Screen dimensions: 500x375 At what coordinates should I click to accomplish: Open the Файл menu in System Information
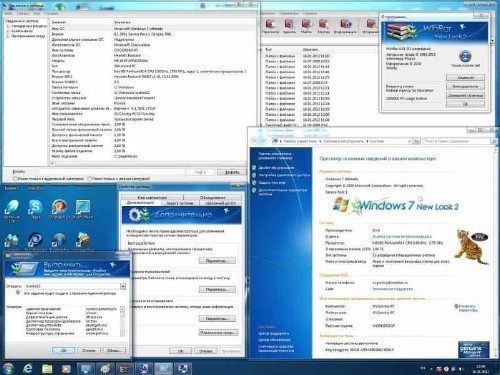8,14
